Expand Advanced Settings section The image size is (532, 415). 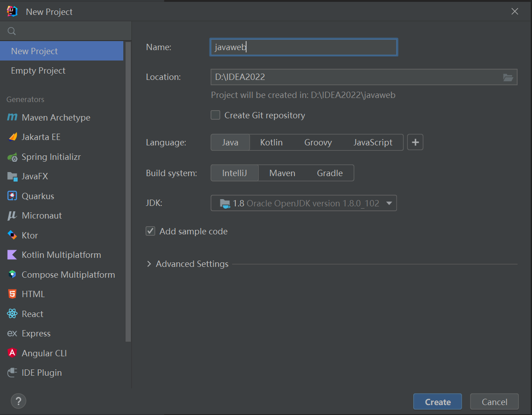(x=149, y=264)
